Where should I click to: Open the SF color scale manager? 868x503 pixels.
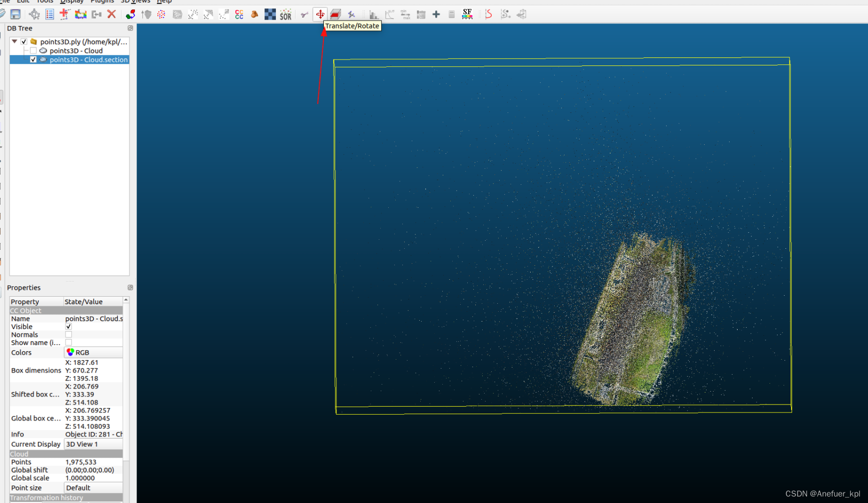[x=467, y=14]
